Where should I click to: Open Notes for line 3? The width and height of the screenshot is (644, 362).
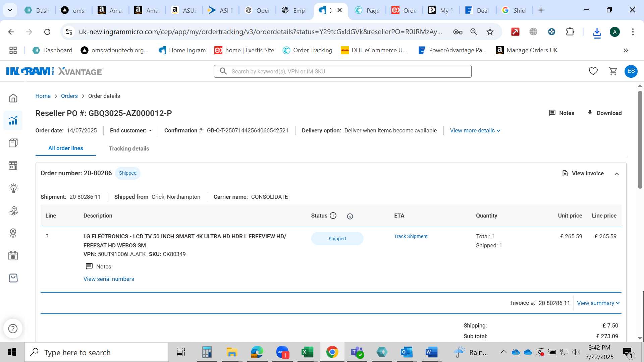[98, 266]
